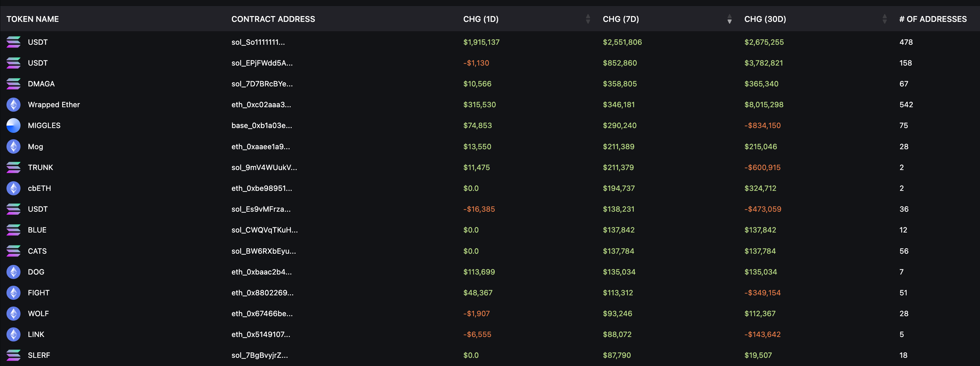
Task: Open the BLUE token name
Action: click(x=37, y=230)
